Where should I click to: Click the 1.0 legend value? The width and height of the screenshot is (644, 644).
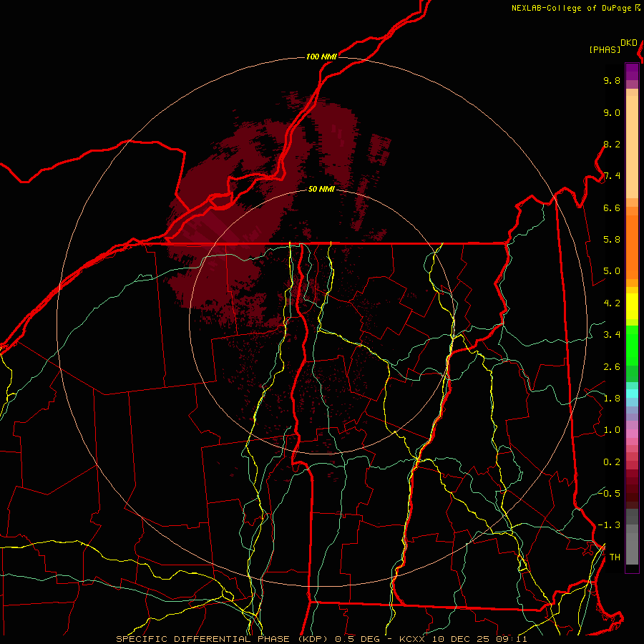[x=612, y=430]
